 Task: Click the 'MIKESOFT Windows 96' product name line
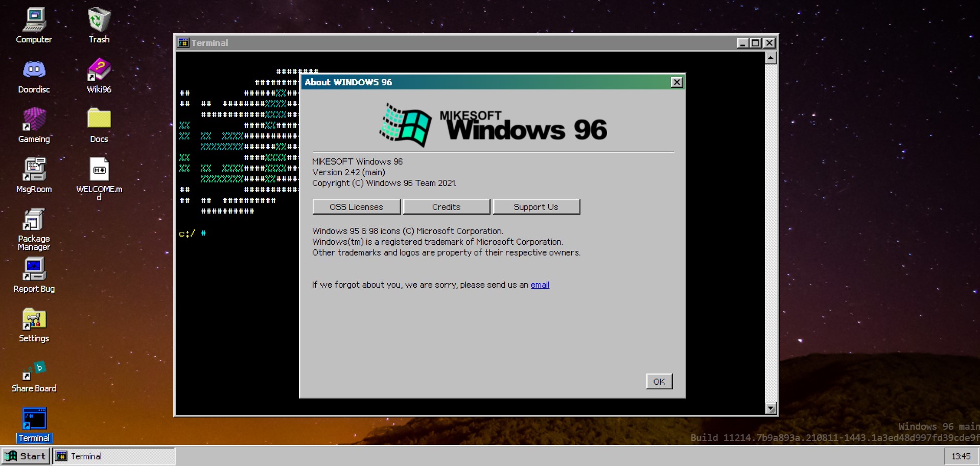pos(358,162)
